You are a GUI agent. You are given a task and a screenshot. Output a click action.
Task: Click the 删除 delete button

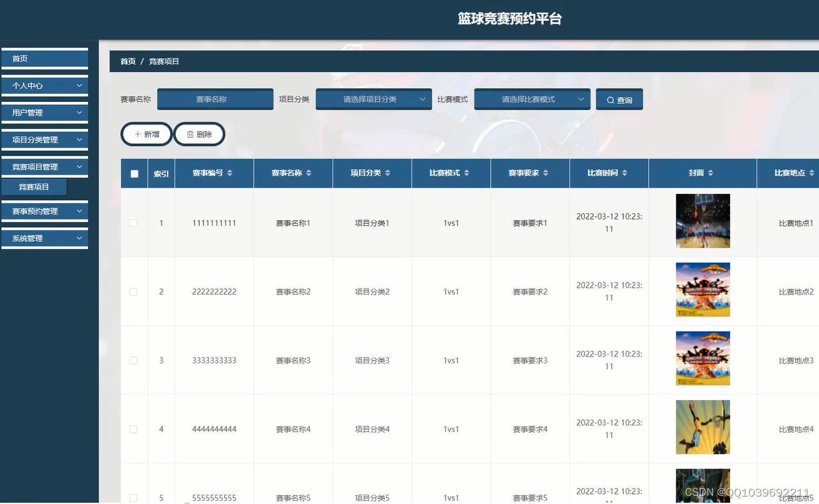[x=199, y=134]
